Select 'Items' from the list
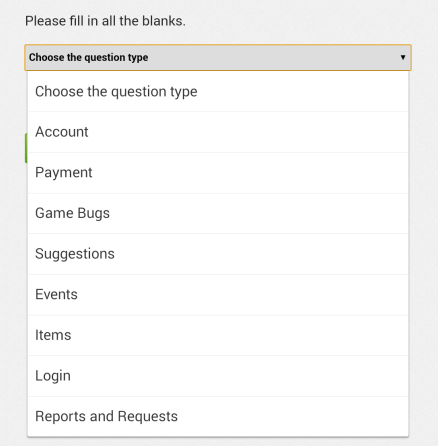Image resolution: width=438 pixels, height=446 pixels. coord(218,336)
